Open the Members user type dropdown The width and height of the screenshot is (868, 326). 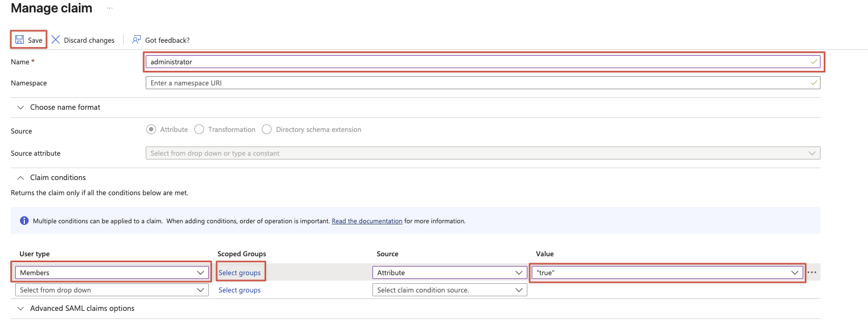coord(112,272)
